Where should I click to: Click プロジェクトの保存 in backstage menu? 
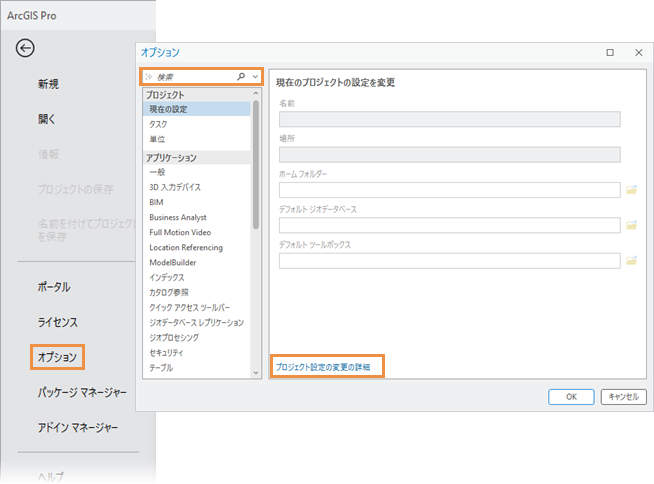click(75, 189)
